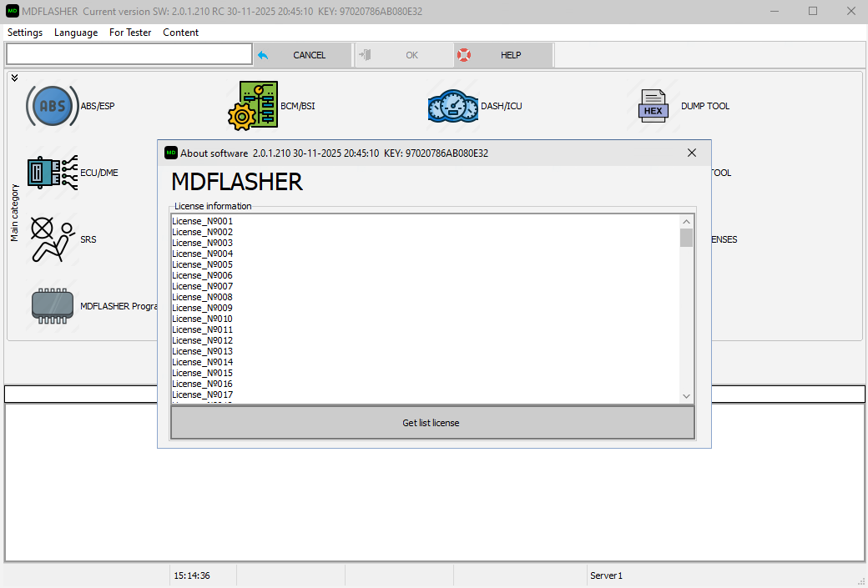Viewport: 868px width, 588px height.
Task: Launch the HEX DUMP TOOL icon
Action: pos(653,106)
